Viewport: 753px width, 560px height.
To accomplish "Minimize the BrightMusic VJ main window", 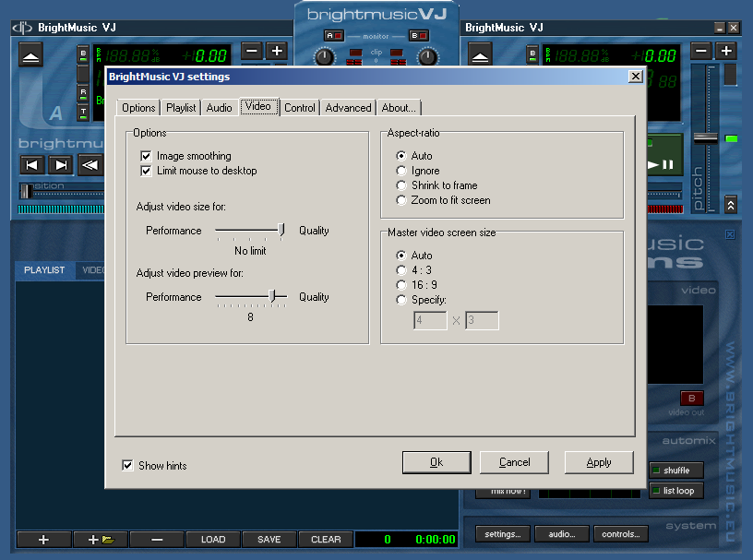I will (x=719, y=28).
